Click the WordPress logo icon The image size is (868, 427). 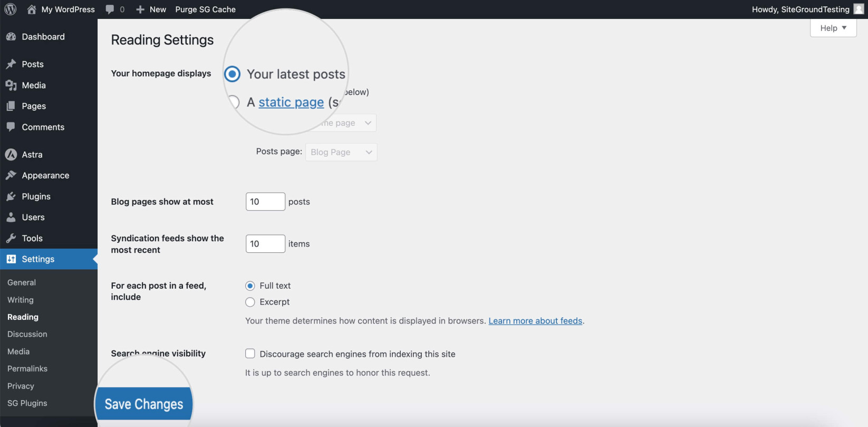tap(10, 10)
